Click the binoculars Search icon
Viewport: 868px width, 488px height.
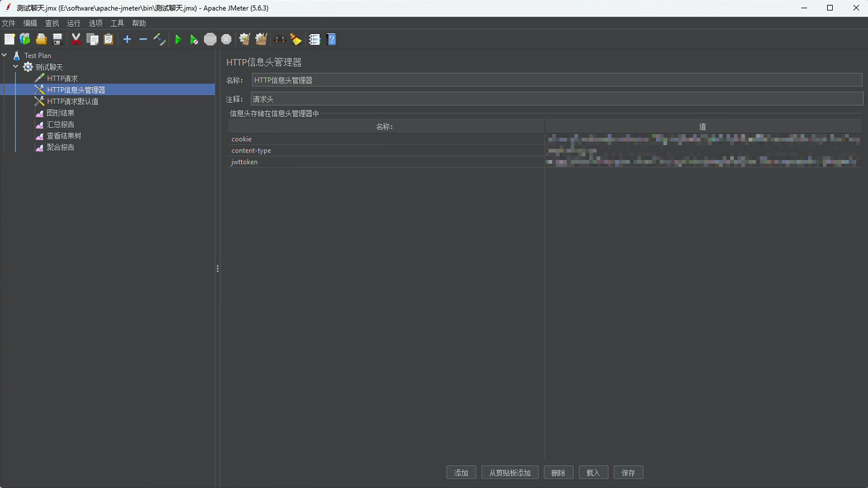(280, 40)
